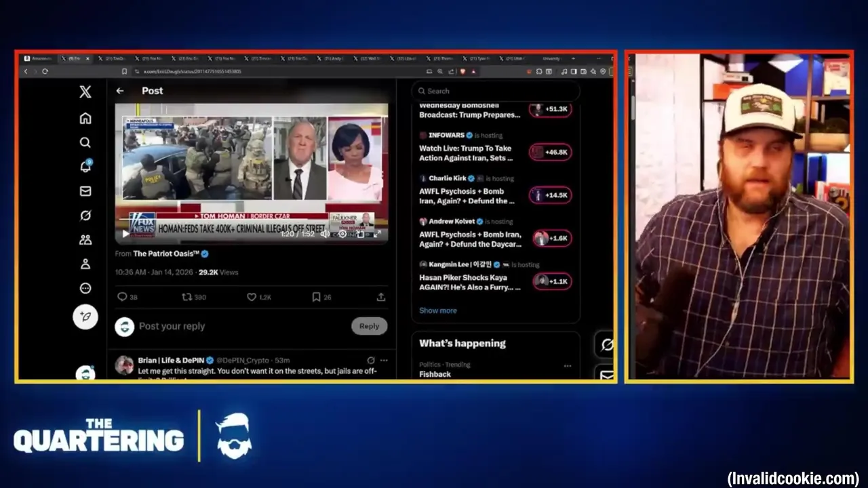Click the Reply button
Screen dimensions: 868x488
(x=370, y=326)
